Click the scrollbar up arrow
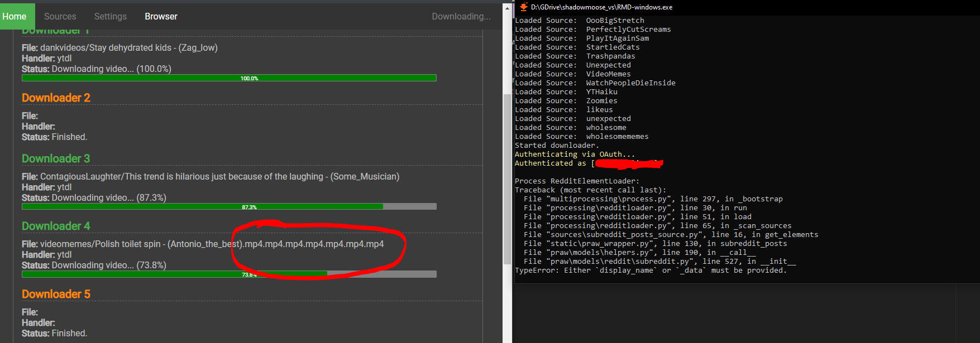This screenshot has height=343, width=980. (507, 8)
